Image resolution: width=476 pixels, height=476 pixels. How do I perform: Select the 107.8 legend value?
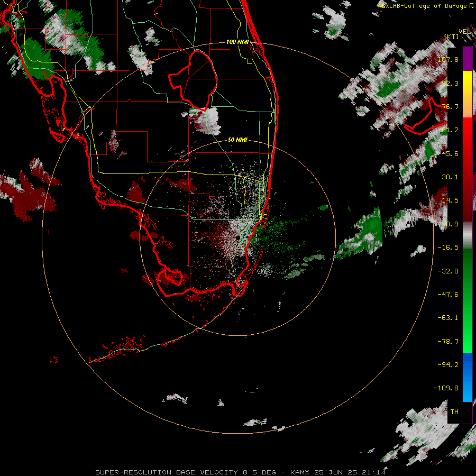448,59
